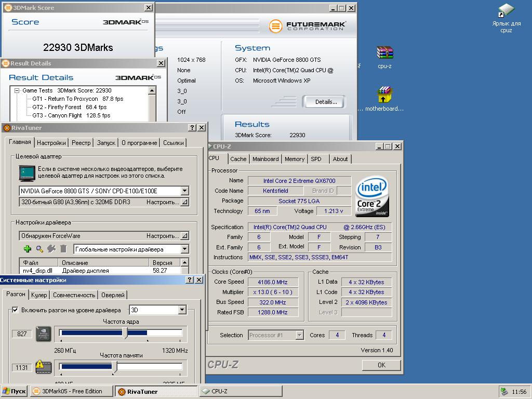Click the GPU chip icon beside core clock
Viewport: 532px width, 399px height.
tap(44, 334)
